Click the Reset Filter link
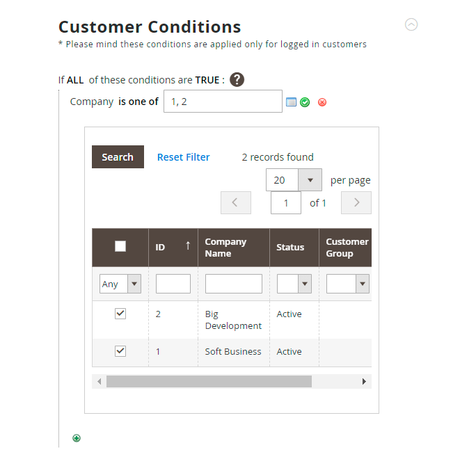 (x=183, y=157)
